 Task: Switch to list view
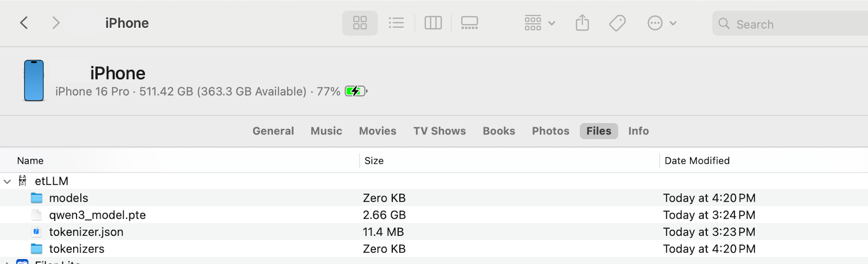[396, 23]
